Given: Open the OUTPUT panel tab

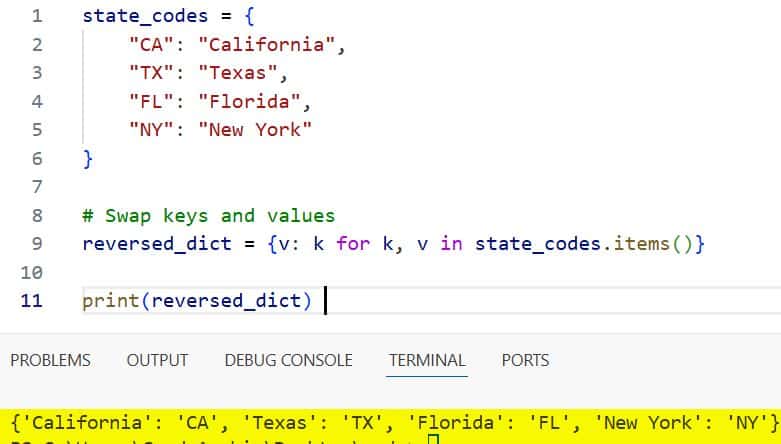Looking at the screenshot, I should pos(157,360).
